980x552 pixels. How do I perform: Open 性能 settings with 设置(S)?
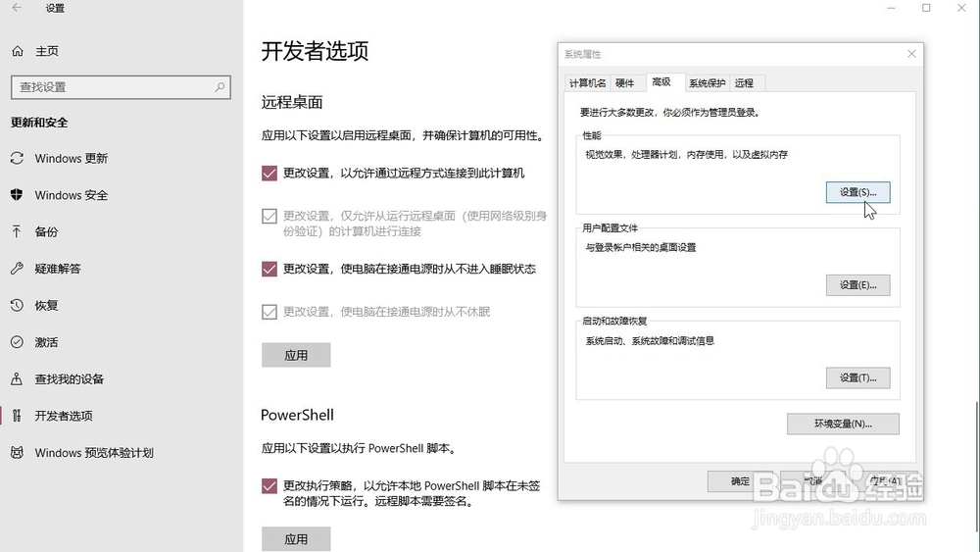(x=858, y=192)
